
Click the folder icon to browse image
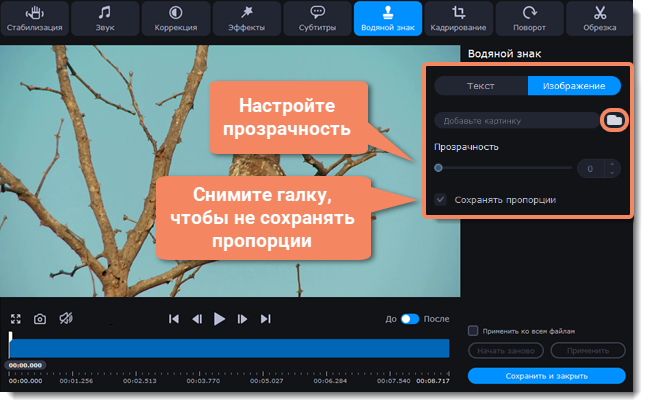tap(614, 120)
